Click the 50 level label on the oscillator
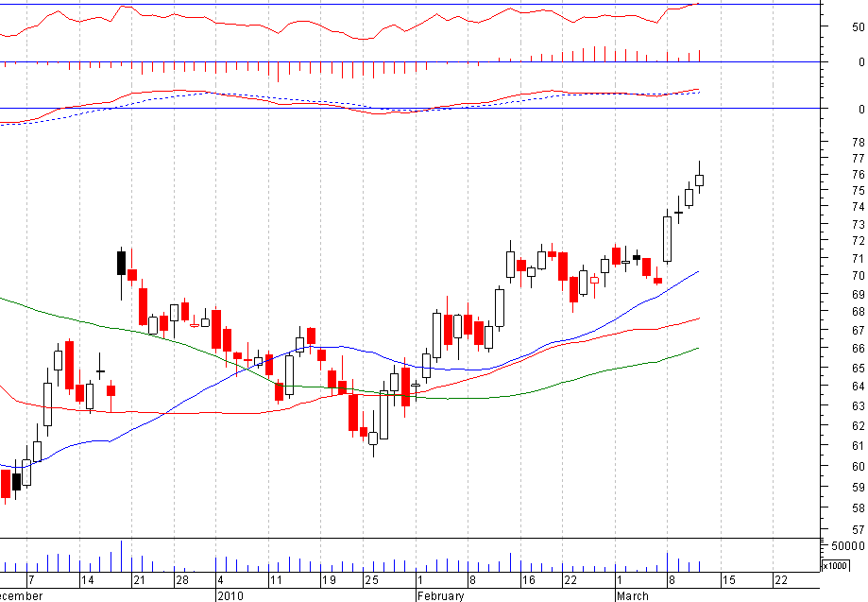The width and height of the screenshot is (868, 602). [858, 27]
